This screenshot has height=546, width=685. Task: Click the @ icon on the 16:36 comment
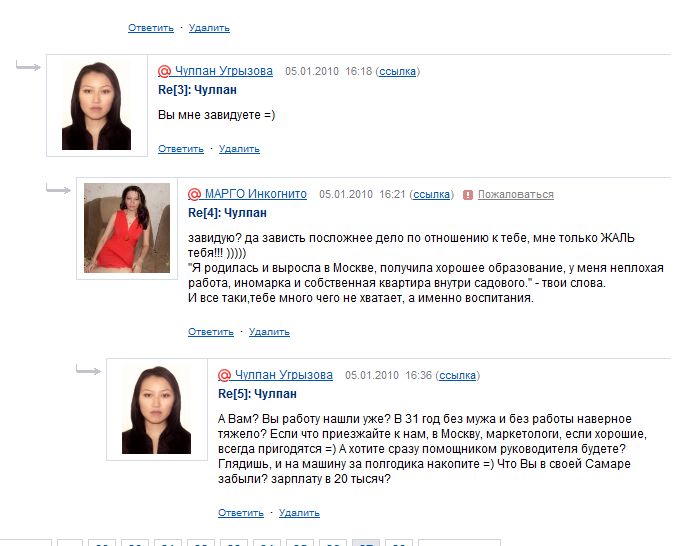pos(224,375)
